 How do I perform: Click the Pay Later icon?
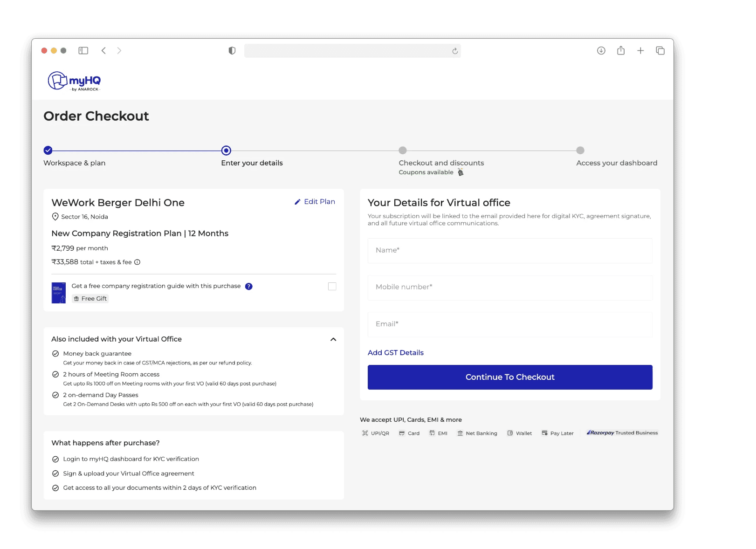tap(544, 433)
